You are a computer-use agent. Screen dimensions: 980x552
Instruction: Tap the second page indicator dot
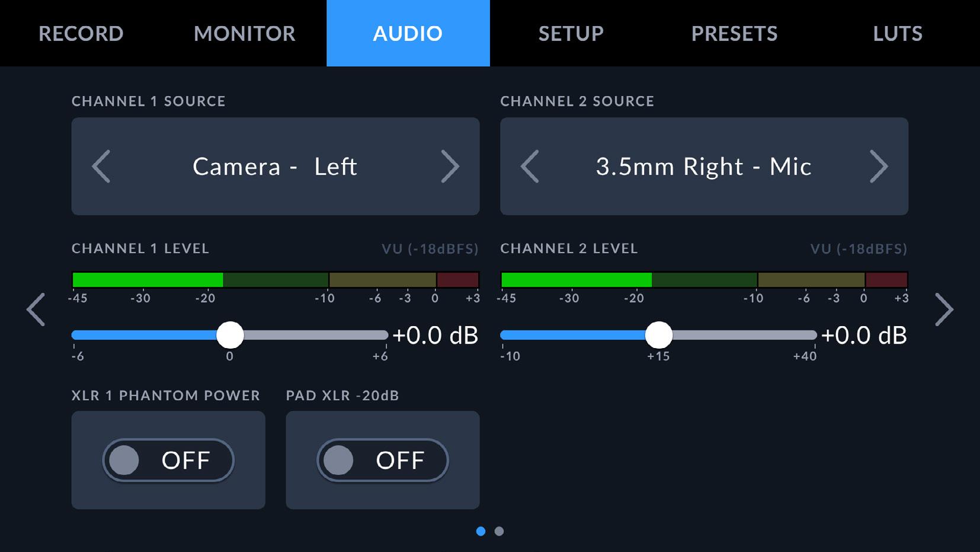(x=499, y=531)
